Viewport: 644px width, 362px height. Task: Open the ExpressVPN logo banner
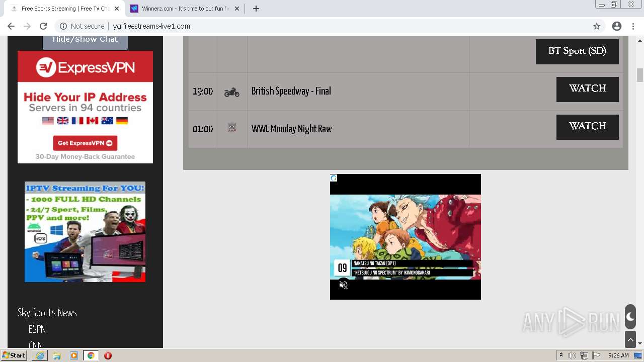tap(85, 67)
